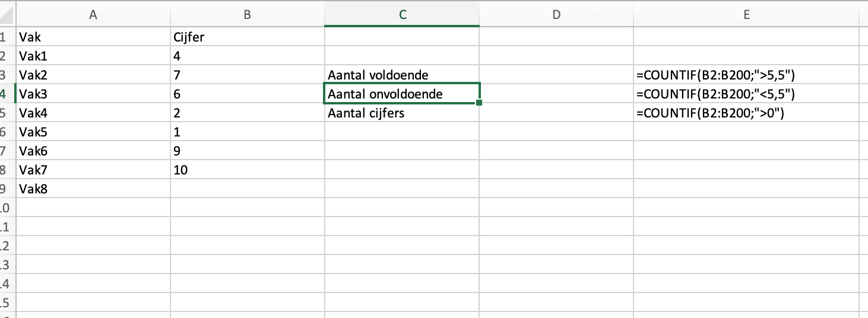Select the 'Vak5' cell
The width and height of the screenshot is (868, 318).
(x=92, y=132)
